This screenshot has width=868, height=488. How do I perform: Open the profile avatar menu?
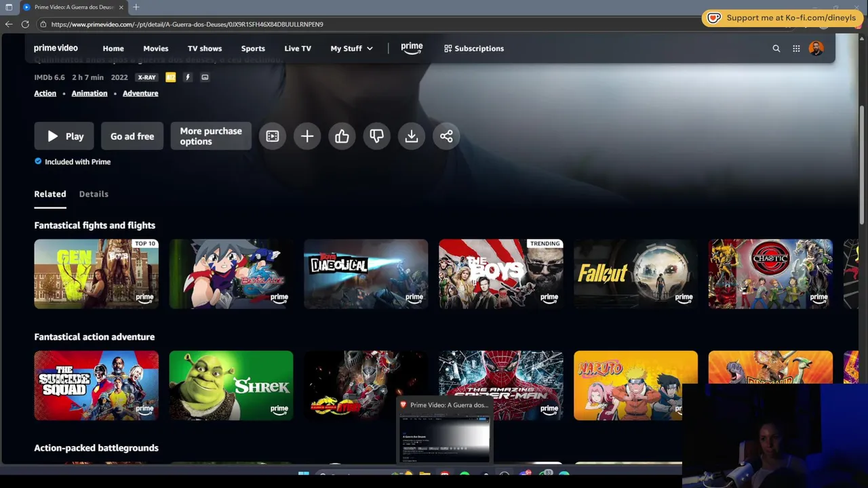(x=816, y=48)
